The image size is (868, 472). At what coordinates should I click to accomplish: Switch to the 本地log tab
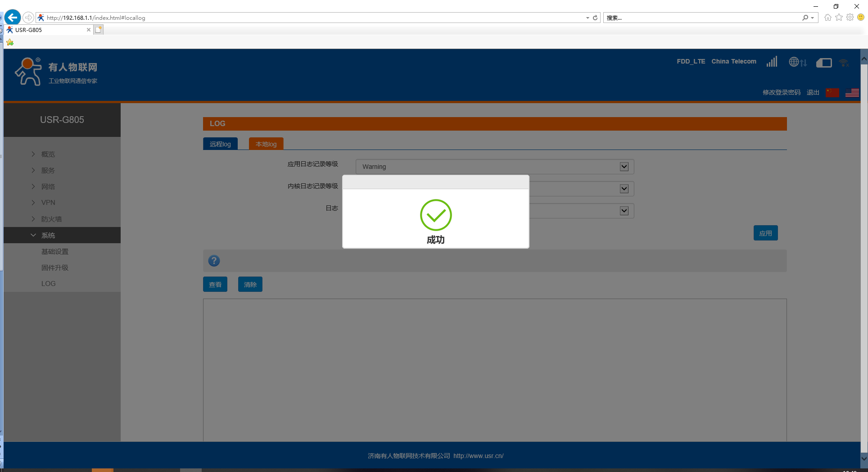point(266,144)
